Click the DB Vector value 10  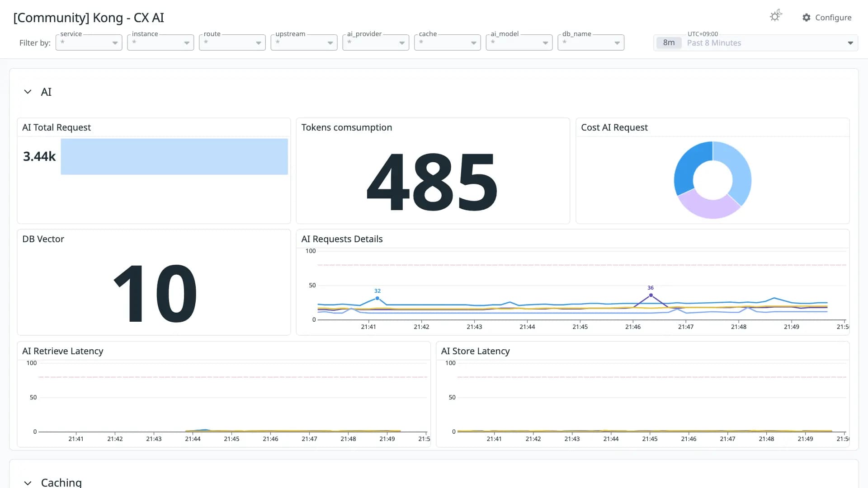coord(155,293)
